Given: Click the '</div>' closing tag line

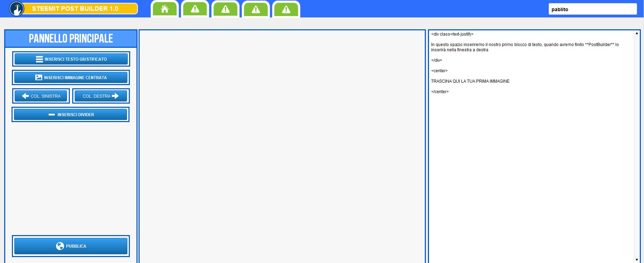Looking at the screenshot, I should point(436,60).
